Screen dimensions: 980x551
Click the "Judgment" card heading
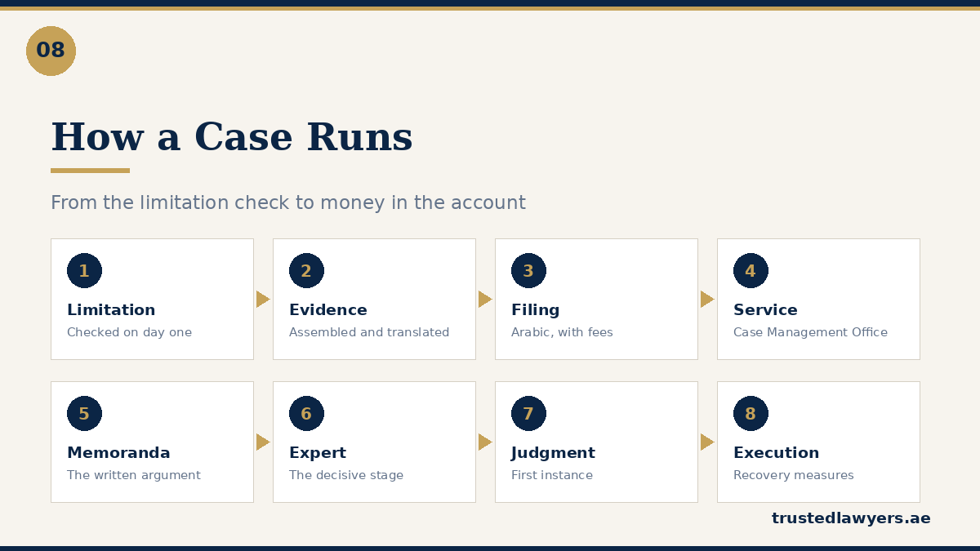553,453
